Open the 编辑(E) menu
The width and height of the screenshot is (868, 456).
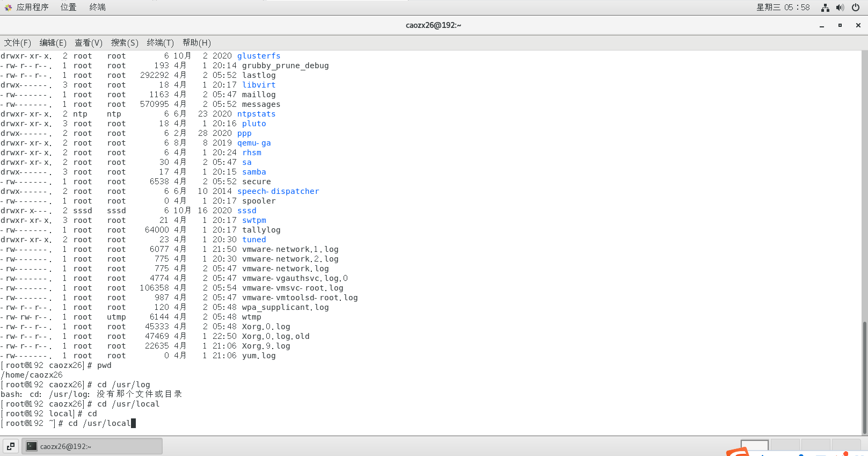(53, 42)
